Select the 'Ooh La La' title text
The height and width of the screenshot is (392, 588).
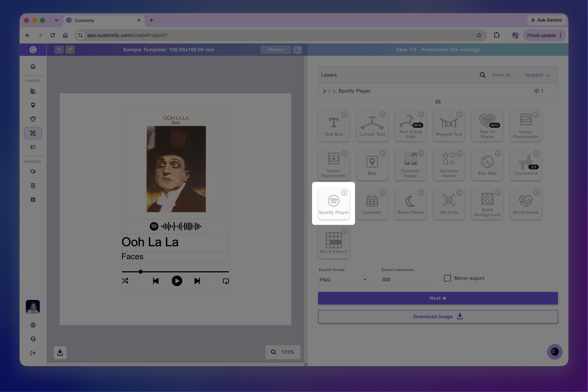(150, 242)
